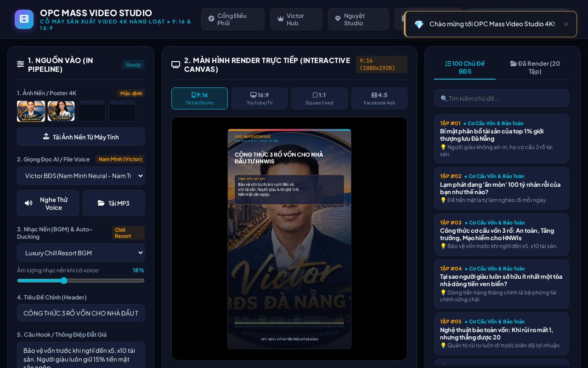588x368 pixels.
Task: Click the Câu Hook message text area
Action: [x=81, y=355]
